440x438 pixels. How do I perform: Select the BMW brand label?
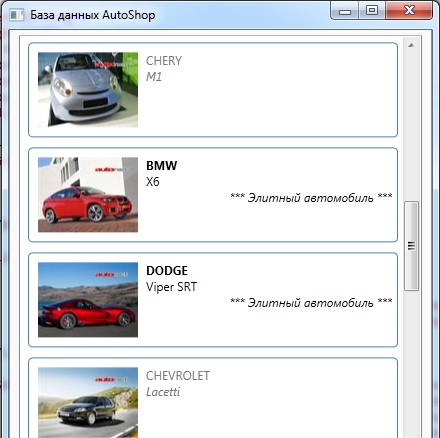(x=162, y=166)
